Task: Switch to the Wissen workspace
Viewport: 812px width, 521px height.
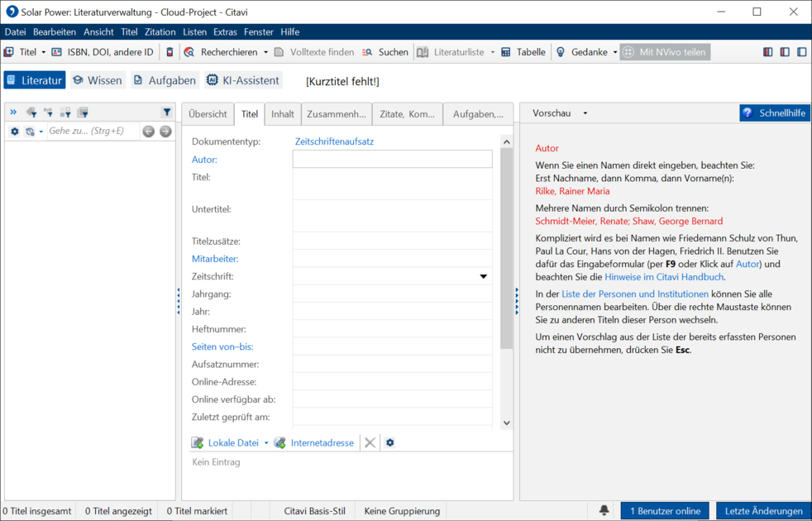Action: 98,80
